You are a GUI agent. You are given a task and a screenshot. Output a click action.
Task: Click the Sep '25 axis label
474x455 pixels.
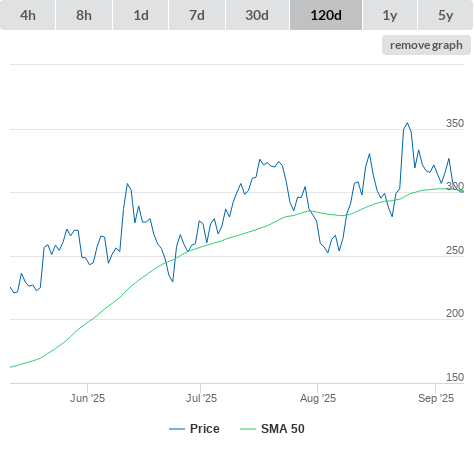pyautogui.click(x=436, y=398)
